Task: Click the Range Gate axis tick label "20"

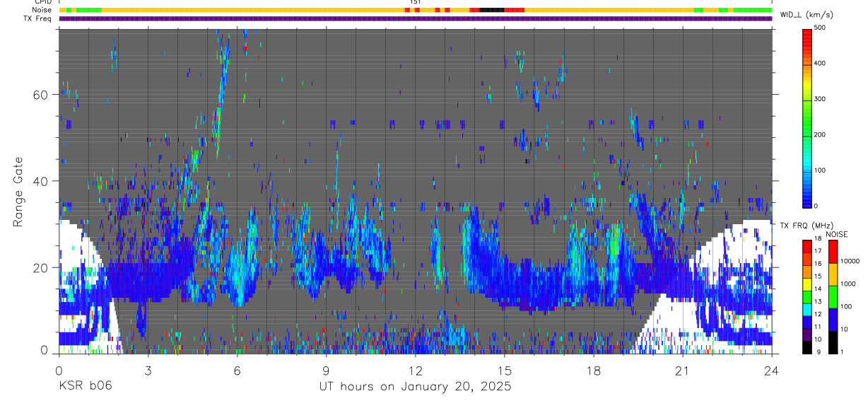Action: 42,267
